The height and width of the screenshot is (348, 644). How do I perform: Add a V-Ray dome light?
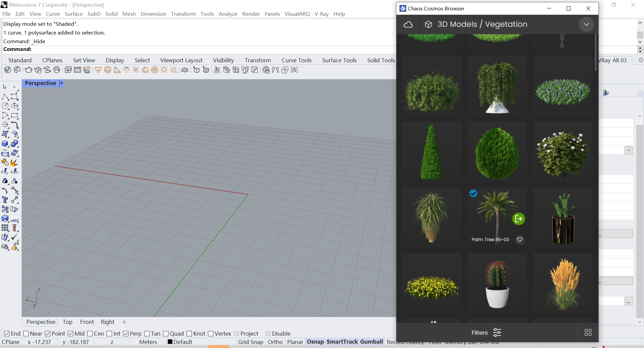pyautogui.click(x=145, y=70)
